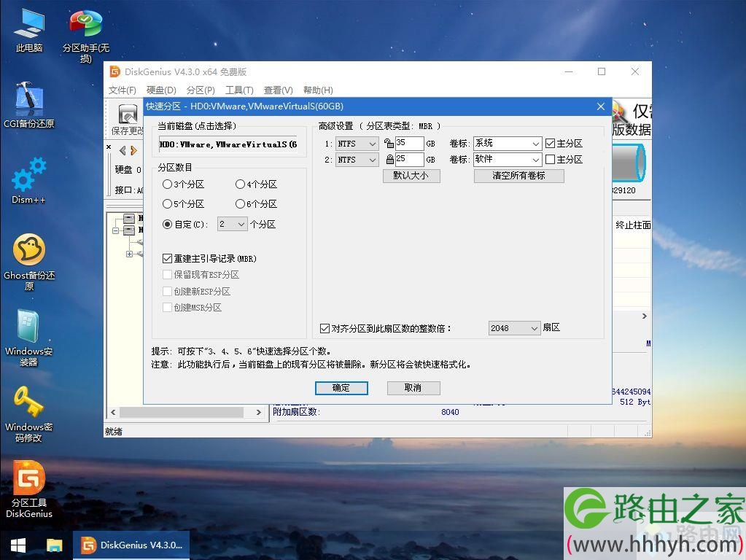The image size is (746, 560).
Task: Click the tree panel scrollbar left arrow
Action: (113, 412)
